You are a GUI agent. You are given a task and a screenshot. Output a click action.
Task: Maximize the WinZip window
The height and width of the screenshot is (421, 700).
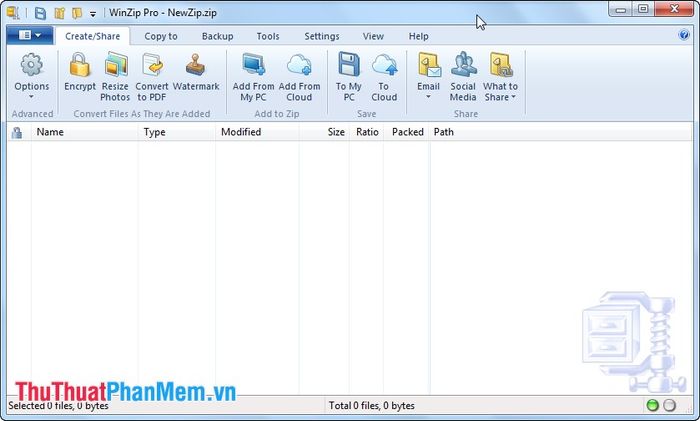(643, 9)
